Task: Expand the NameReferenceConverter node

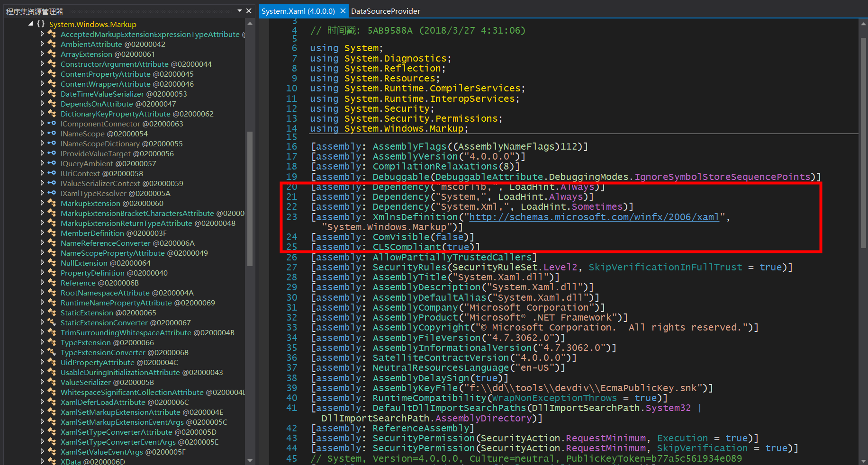Action: pos(42,243)
